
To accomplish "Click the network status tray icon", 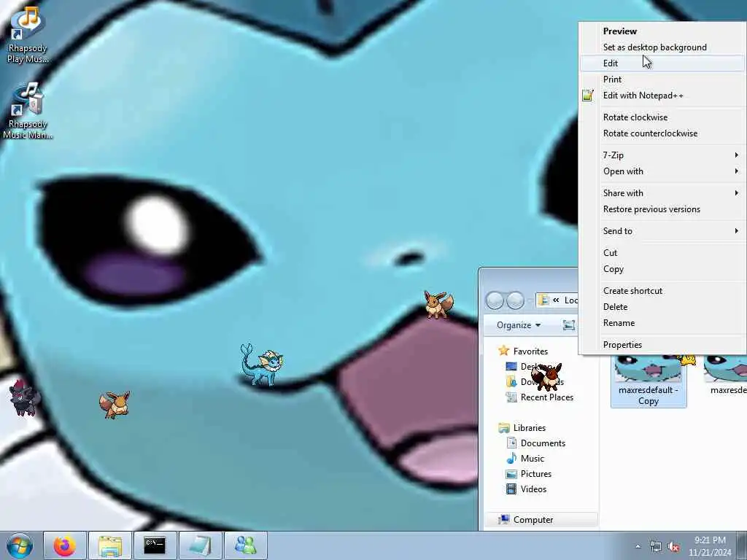I will (656, 547).
